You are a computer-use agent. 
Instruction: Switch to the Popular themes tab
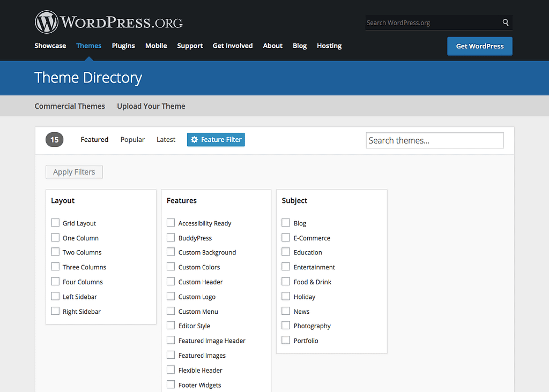[132, 140]
